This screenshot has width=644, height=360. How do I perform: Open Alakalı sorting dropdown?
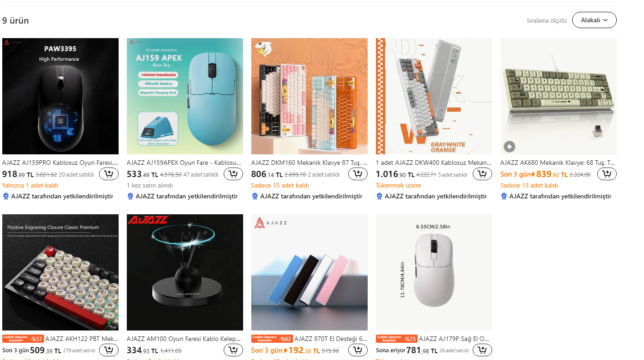[594, 20]
